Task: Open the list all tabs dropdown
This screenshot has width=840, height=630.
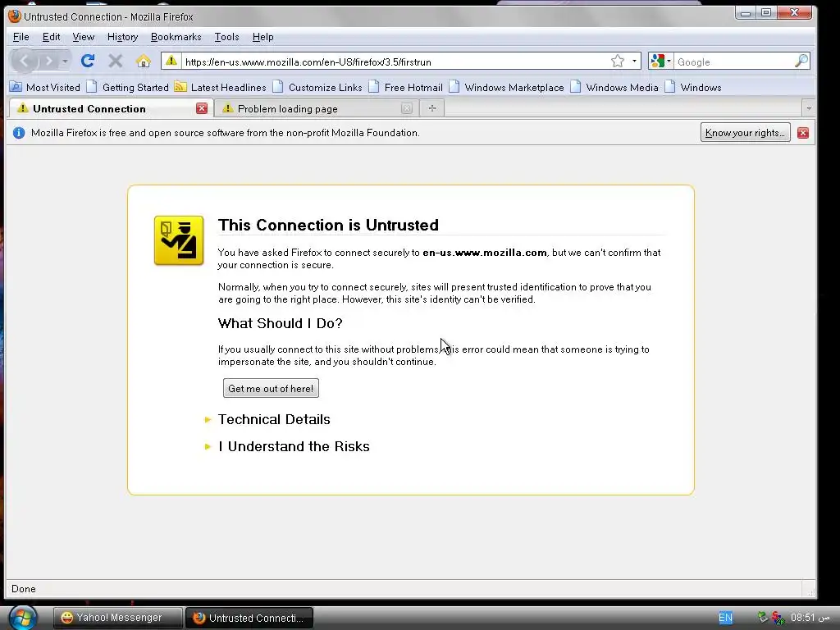Action: (808, 109)
